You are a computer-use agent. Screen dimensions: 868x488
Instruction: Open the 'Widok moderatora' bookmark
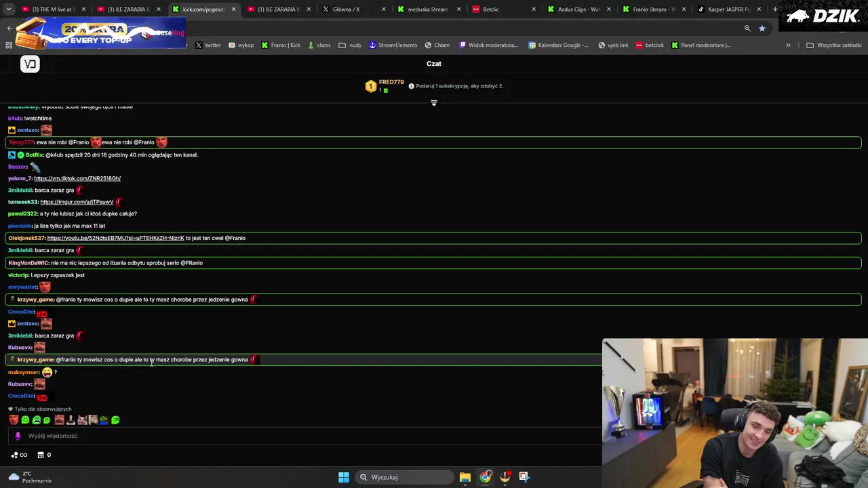[488, 45]
